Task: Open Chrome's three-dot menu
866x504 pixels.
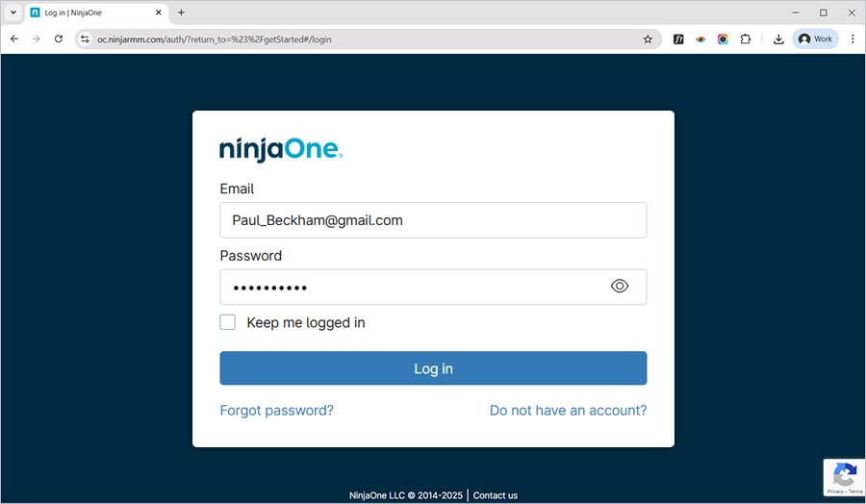Action: click(x=853, y=39)
